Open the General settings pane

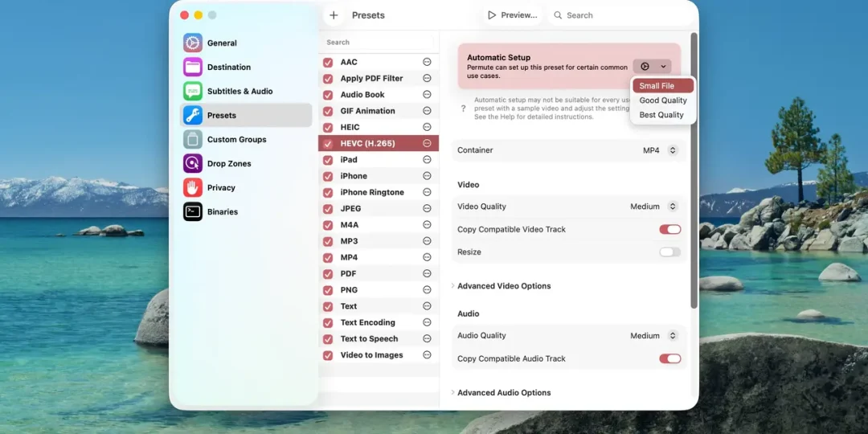[x=246, y=43]
